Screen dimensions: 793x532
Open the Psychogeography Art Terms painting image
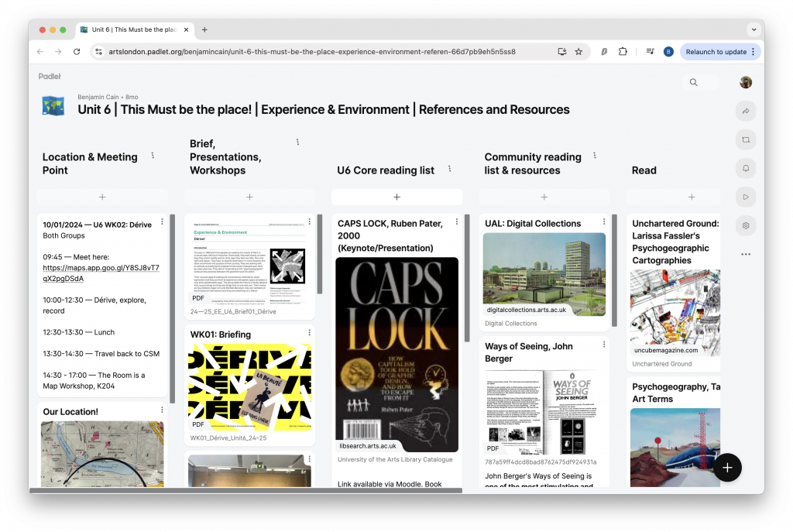click(x=675, y=448)
